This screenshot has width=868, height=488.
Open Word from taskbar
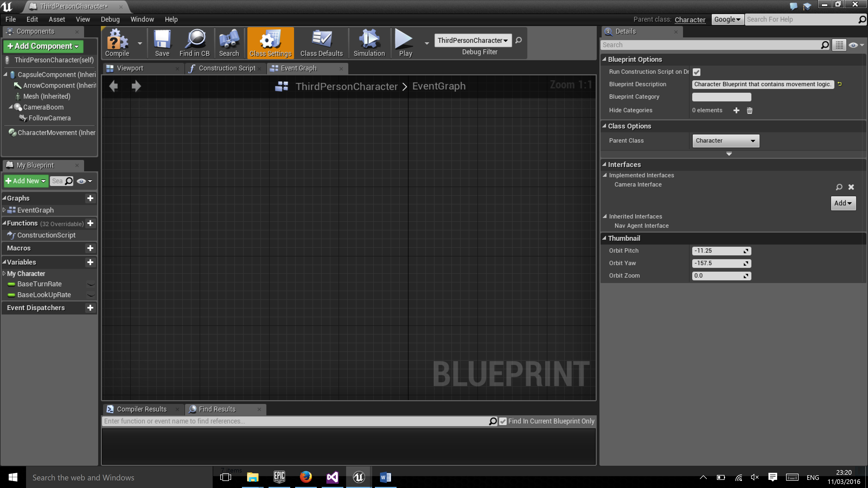(385, 477)
